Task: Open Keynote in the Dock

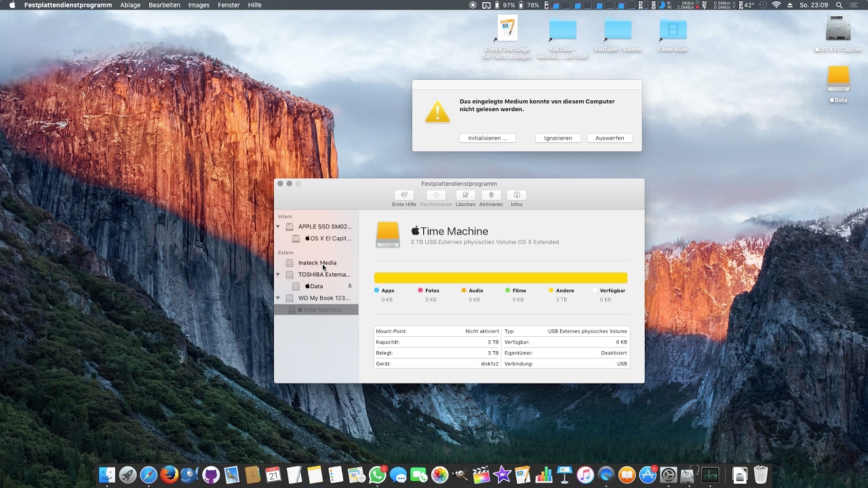Action: pos(564,475)
